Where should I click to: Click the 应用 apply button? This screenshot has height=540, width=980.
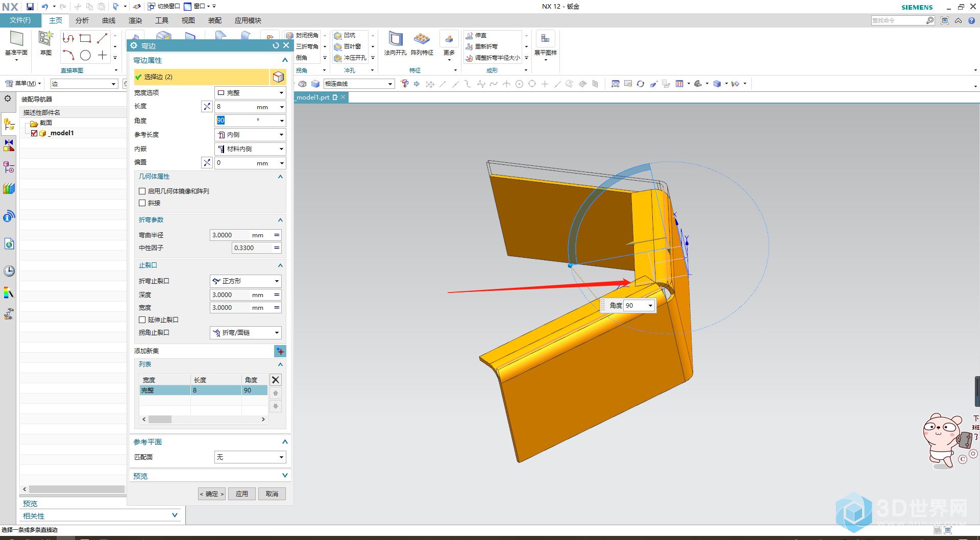(x=242, y=494)
